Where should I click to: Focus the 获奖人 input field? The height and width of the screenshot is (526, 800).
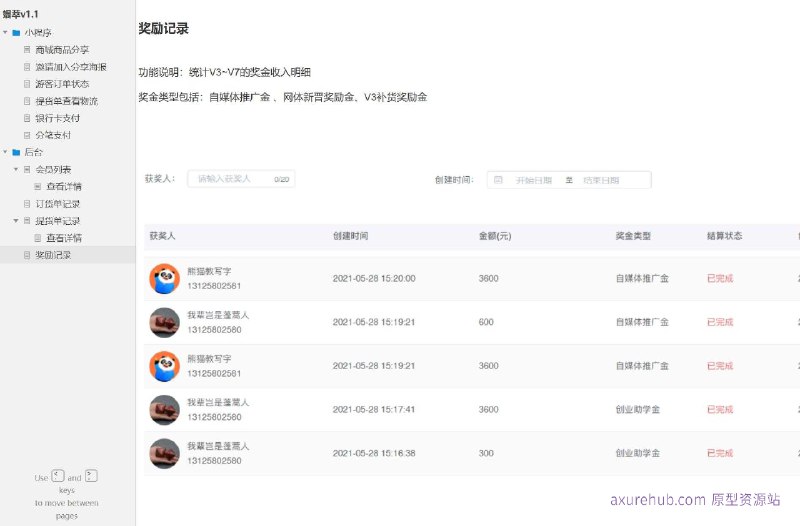241,179
